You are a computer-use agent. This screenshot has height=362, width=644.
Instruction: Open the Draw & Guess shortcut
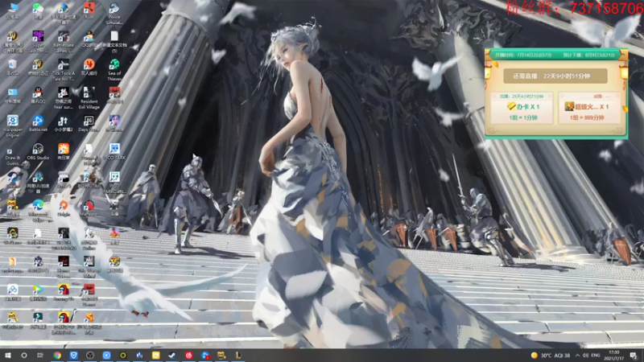pos(13,154)
